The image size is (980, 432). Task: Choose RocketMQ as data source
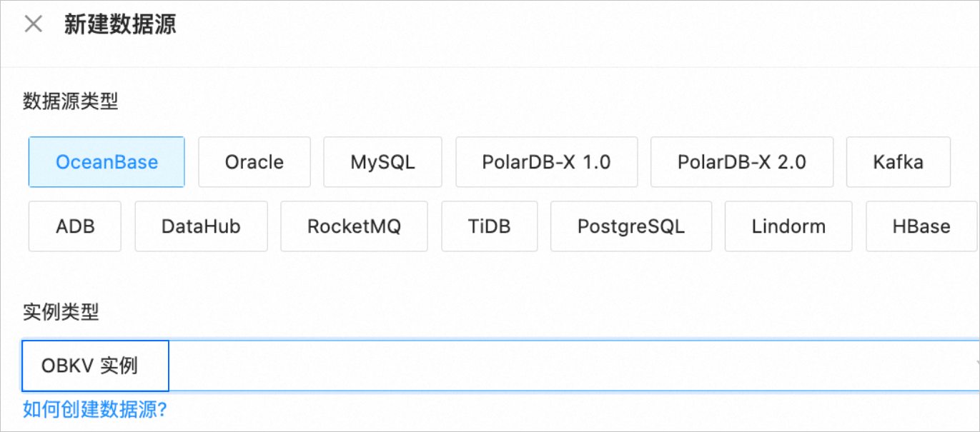coord(354,226)
